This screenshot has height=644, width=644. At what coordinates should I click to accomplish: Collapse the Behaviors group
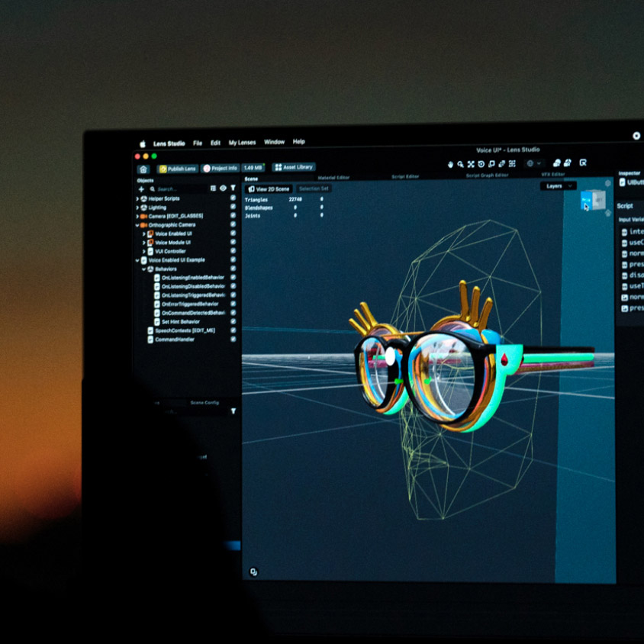pos(143,269)
